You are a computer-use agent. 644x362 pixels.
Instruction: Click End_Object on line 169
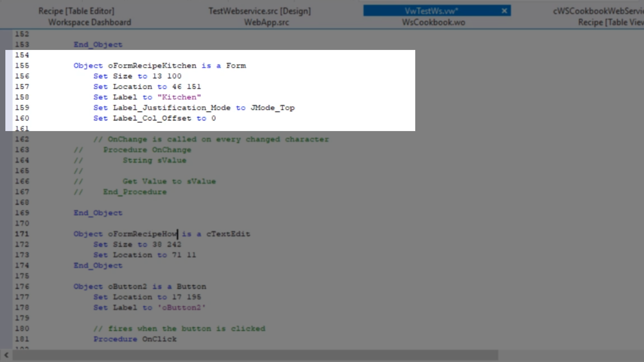98,213
